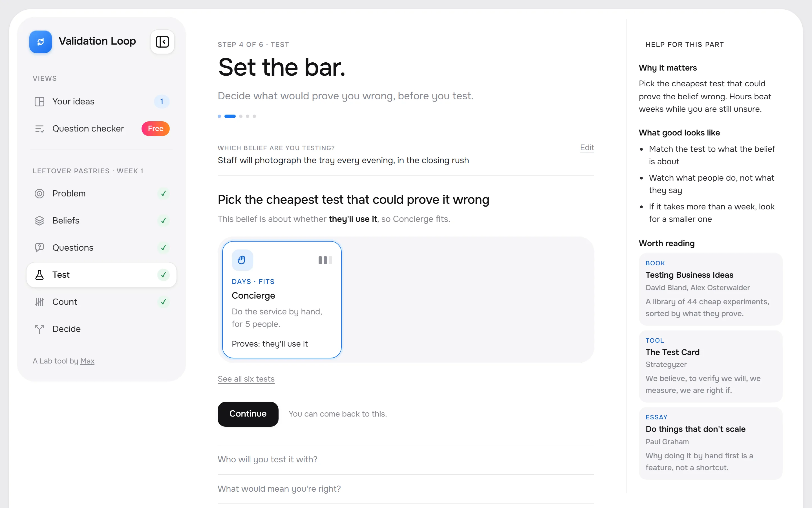This screenshot has height=508, width=812.
Task: Click the 'Why it matters' heading
Action: coord(668,68)
